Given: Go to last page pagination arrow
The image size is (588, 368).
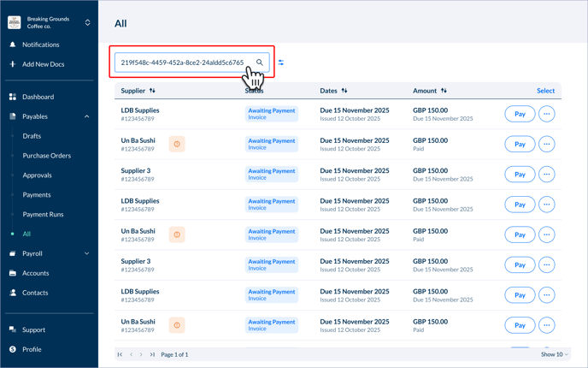Looking at the screenshot, I should click(152, 354).
